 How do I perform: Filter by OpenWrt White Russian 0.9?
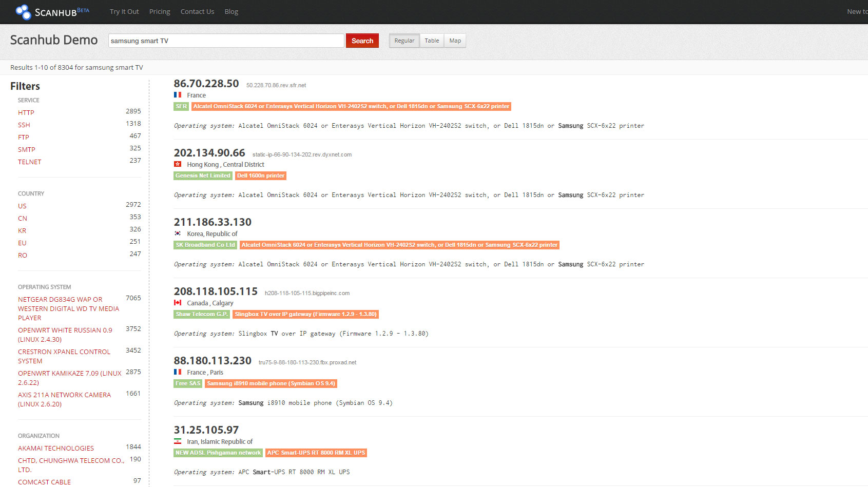click(x=65, y=335)
